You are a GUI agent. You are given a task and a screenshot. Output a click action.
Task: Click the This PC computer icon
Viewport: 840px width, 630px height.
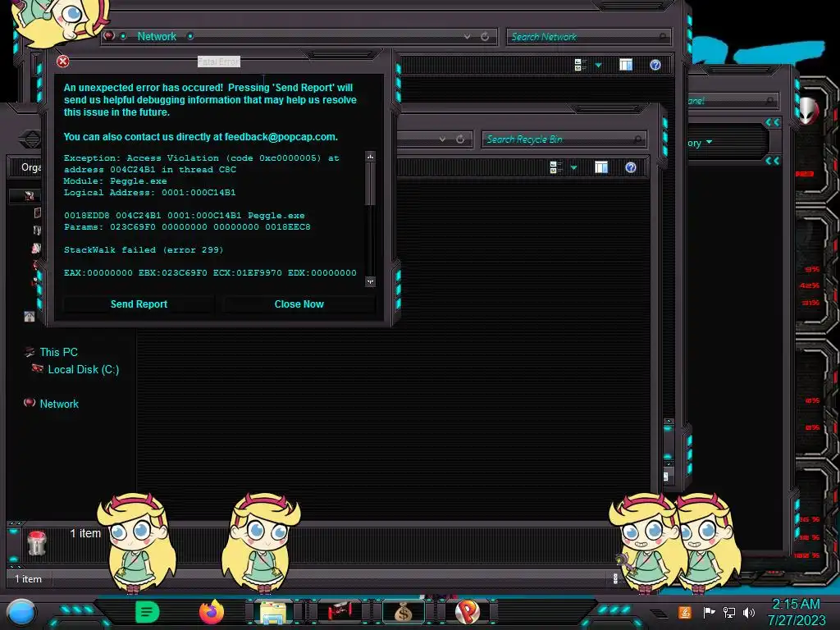click(30, 352)
